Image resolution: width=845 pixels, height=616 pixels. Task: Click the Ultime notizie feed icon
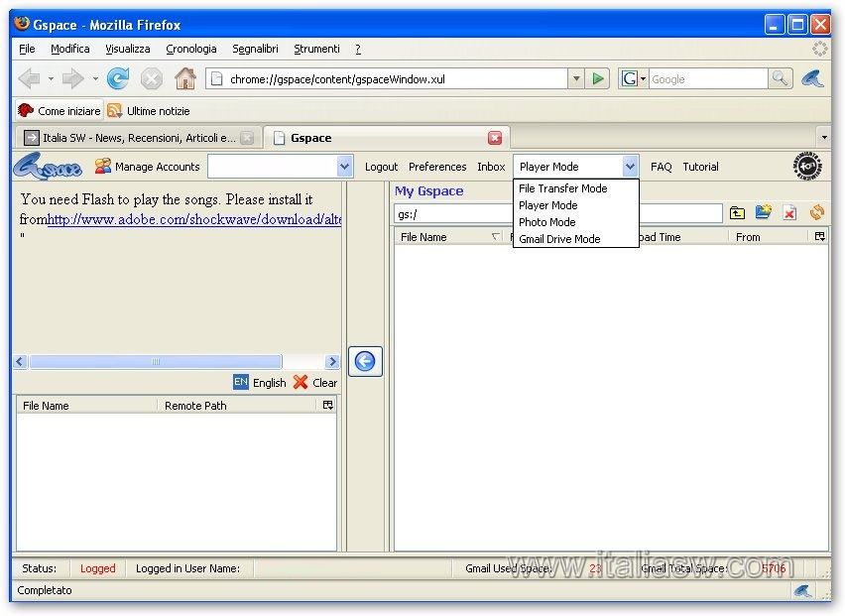(114, 110)
